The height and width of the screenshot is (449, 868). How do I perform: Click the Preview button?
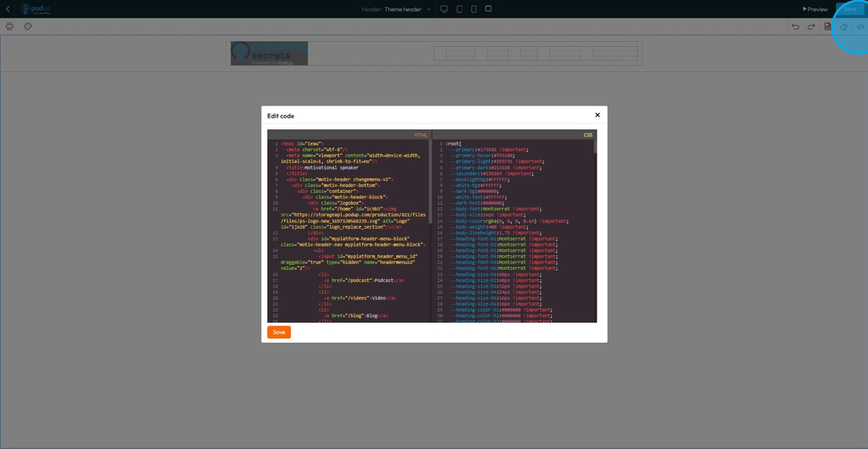pos(815,9)
